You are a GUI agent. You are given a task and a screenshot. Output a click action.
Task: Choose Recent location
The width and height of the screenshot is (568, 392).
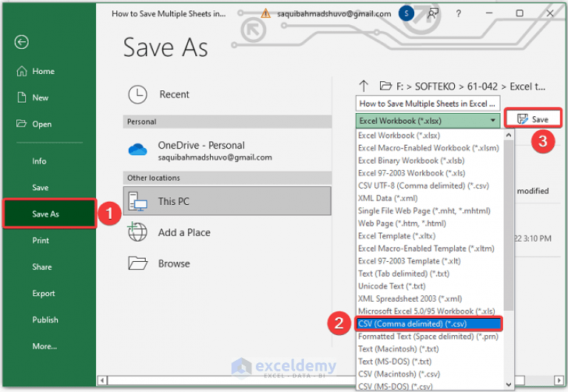pyautogui.click(x=227, y=95)
